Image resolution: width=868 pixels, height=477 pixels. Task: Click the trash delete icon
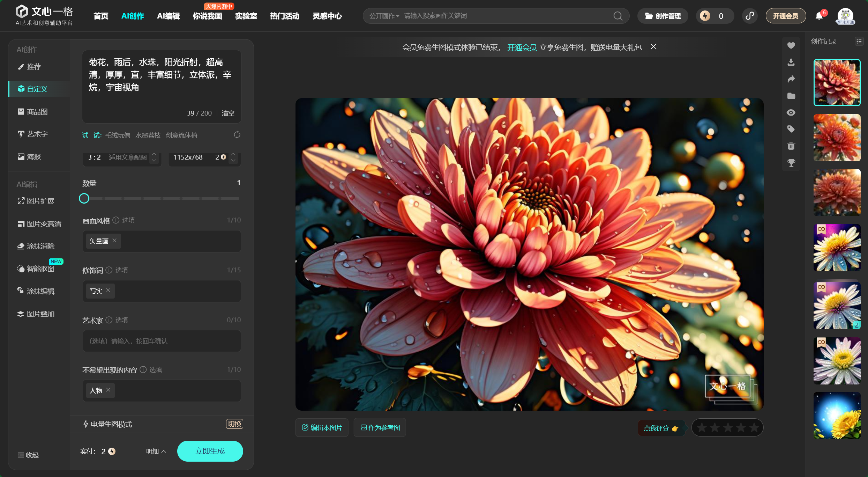791,146
